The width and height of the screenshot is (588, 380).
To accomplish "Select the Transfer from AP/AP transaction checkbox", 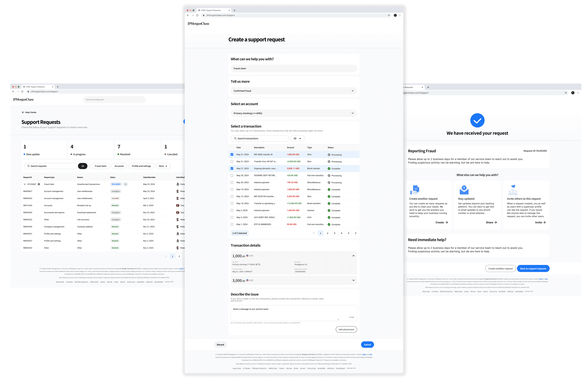I will (232, 161).
